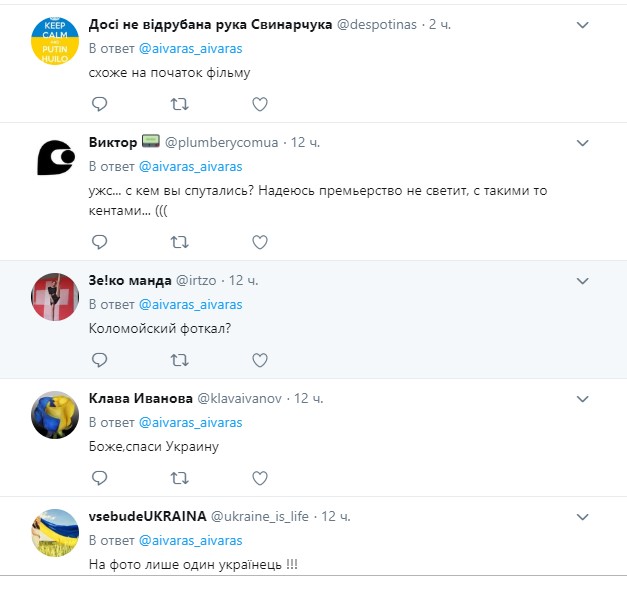Retweet Клава Иванова's tweet

179,478
